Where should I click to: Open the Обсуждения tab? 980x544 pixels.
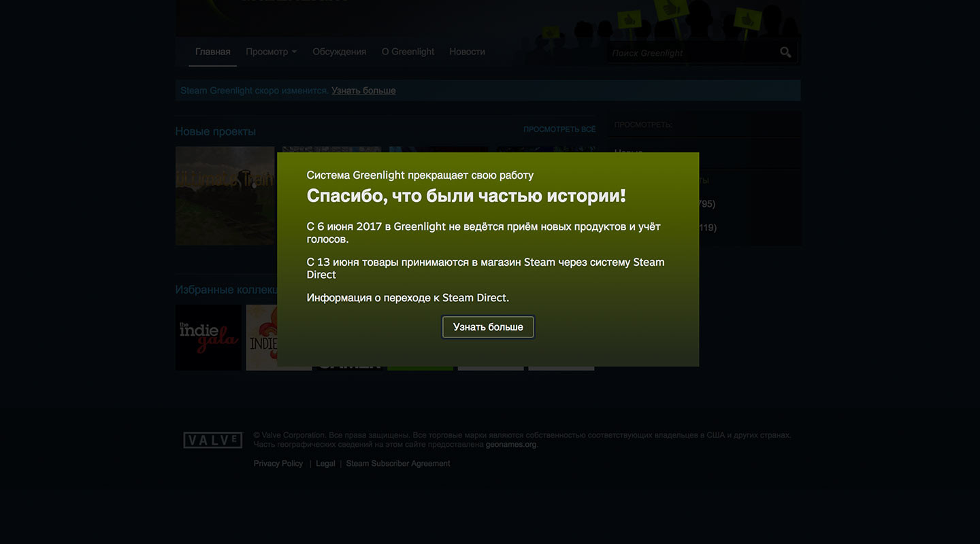pos(339,52)
